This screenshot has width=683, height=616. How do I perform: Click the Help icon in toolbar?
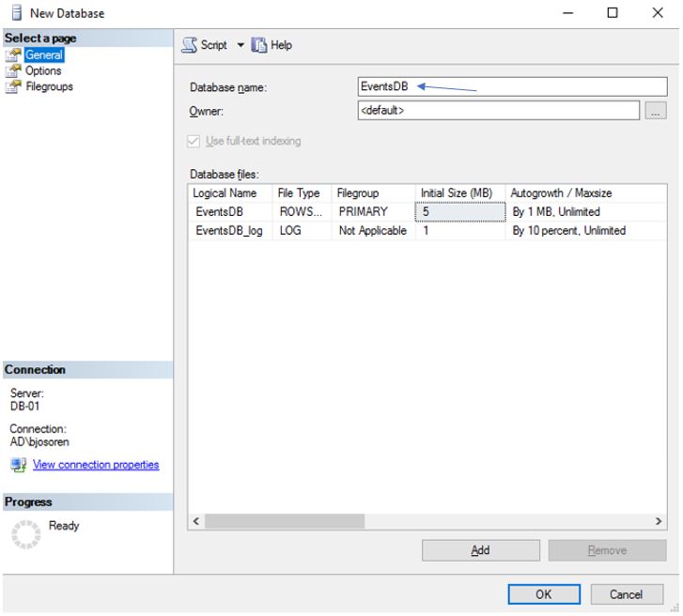tap(259, 45)
